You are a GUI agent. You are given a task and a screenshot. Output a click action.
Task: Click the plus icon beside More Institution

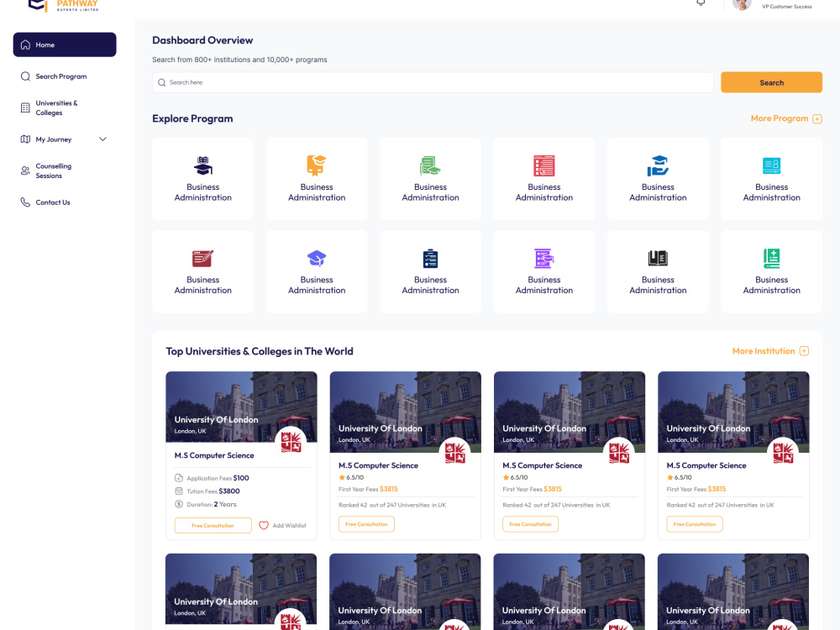click(x=804, y=351)
